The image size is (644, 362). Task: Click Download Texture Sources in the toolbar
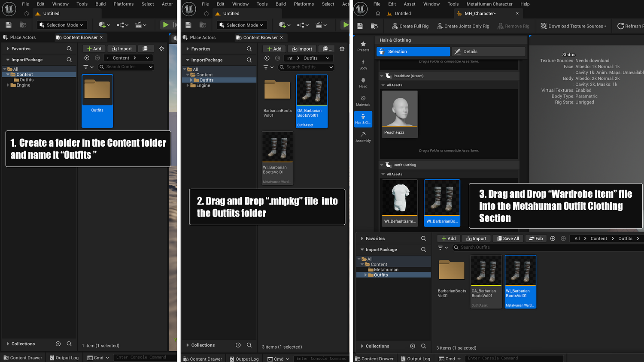point(573,26)
